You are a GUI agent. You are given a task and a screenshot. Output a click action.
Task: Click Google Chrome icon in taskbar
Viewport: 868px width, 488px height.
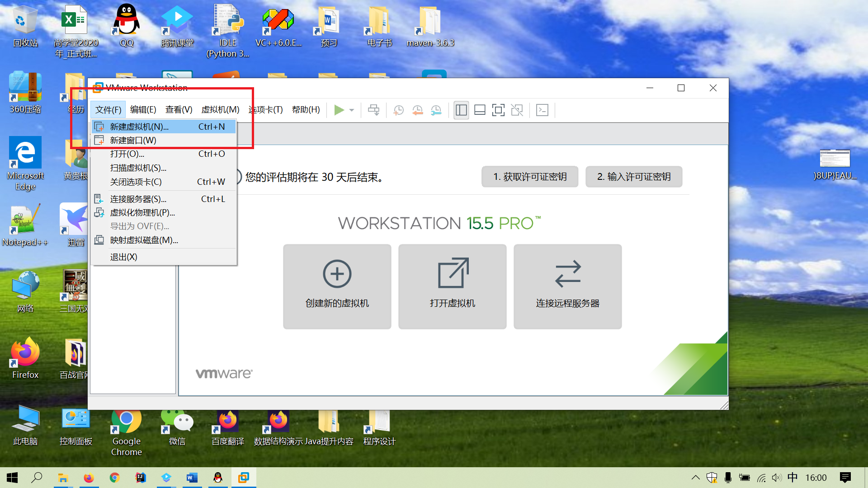[x=113, y=477]
